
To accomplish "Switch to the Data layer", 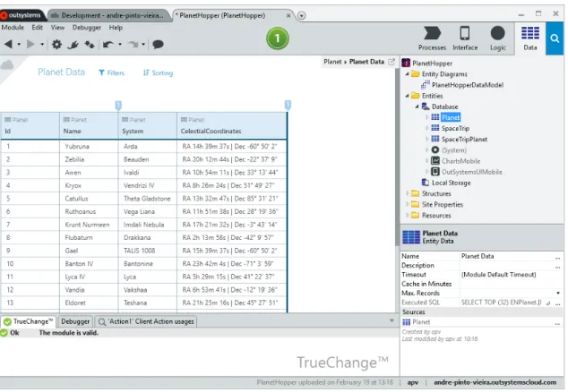I will [530, 38].
